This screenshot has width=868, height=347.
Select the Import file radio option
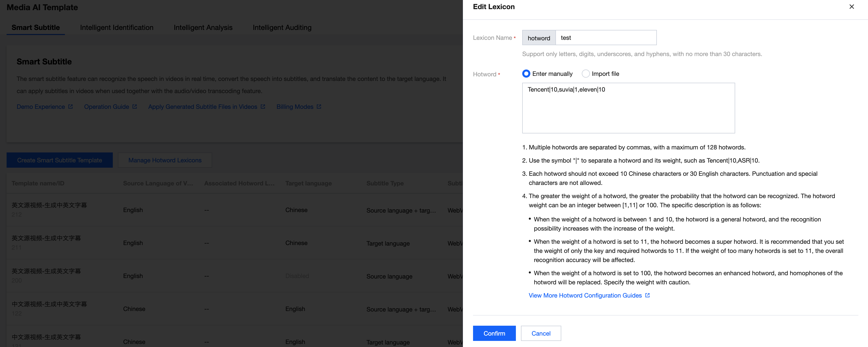(x=586, y=74)
